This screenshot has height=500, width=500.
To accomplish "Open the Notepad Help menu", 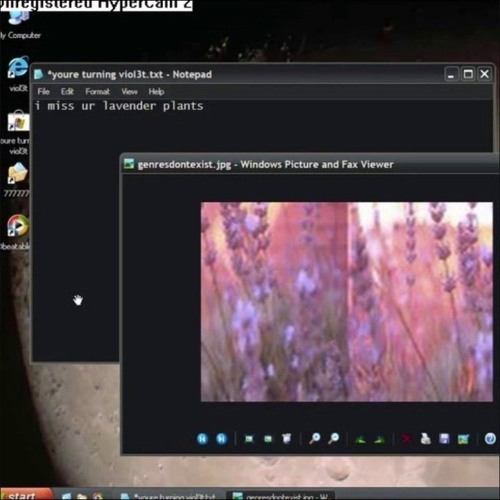I will coord(156,91).
